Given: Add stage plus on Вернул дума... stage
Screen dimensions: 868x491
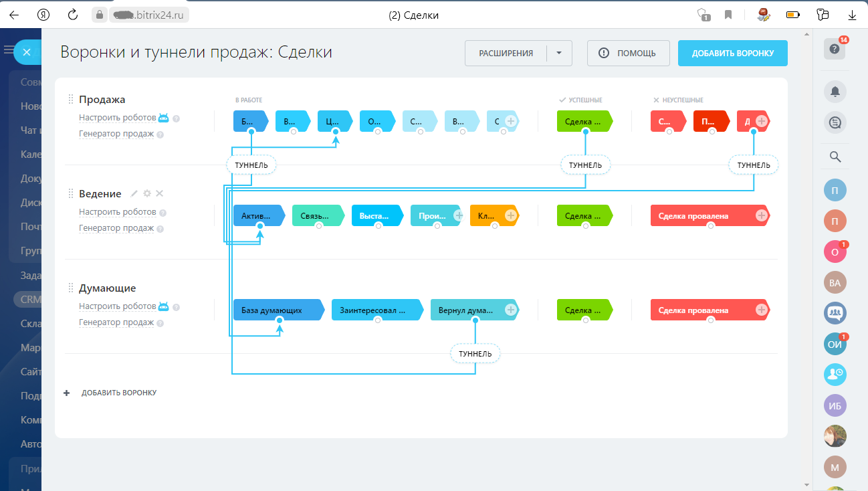Looking at the screenshot, I should click(x=510, y=310).
